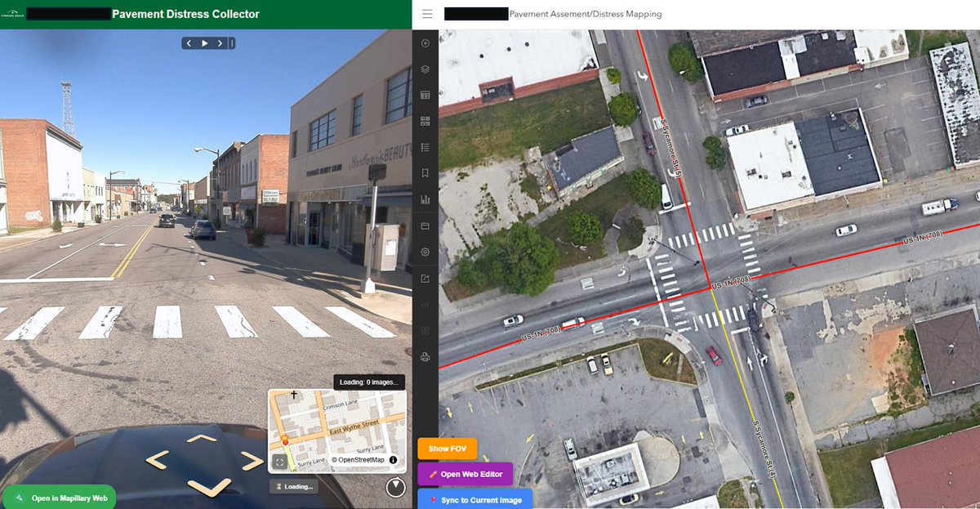Click the compass bearing indicator

click(x=395, y=488)
